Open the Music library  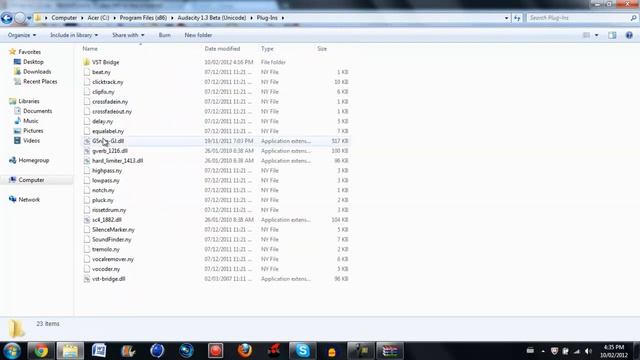point(31,121)
